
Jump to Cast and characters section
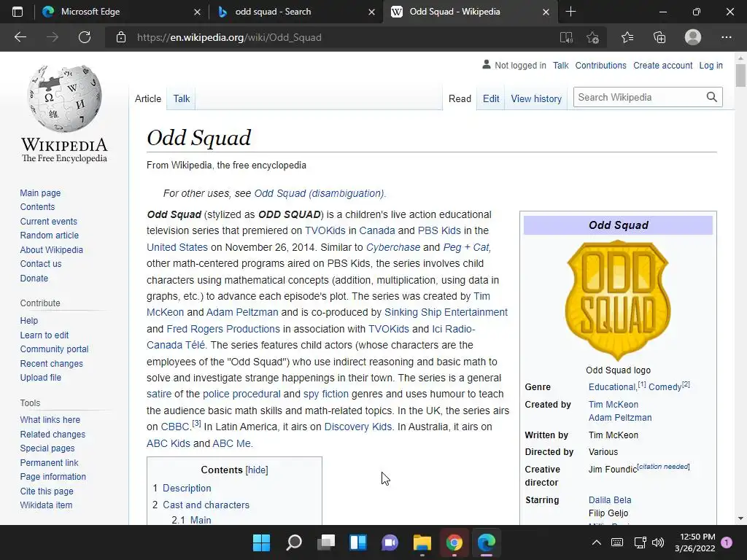(206, 505)
